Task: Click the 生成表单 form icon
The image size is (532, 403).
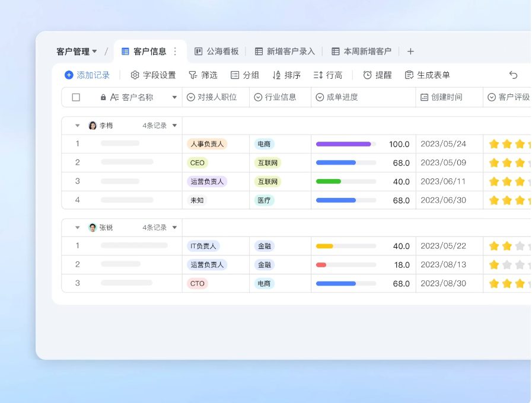Action: tap(409, 75)
